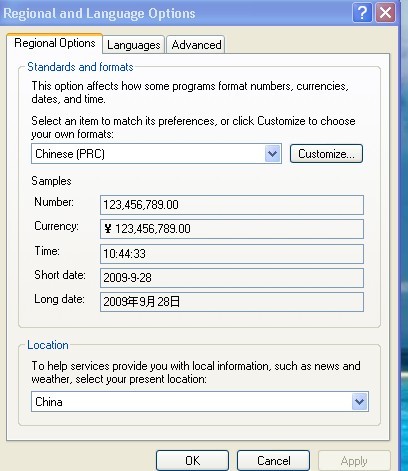Click the Regional and Language Options title text

coord(99,13)
